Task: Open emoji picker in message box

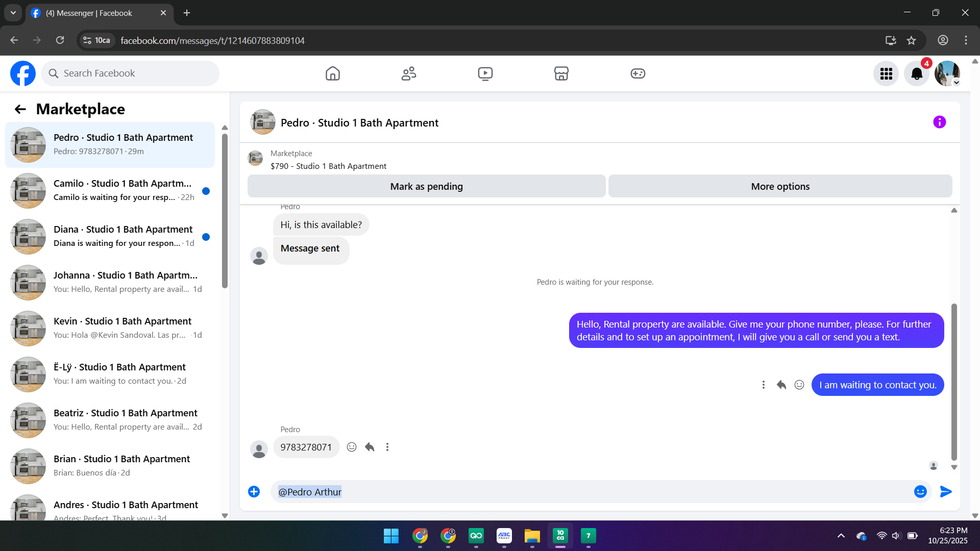Action: tap(920, 491)
